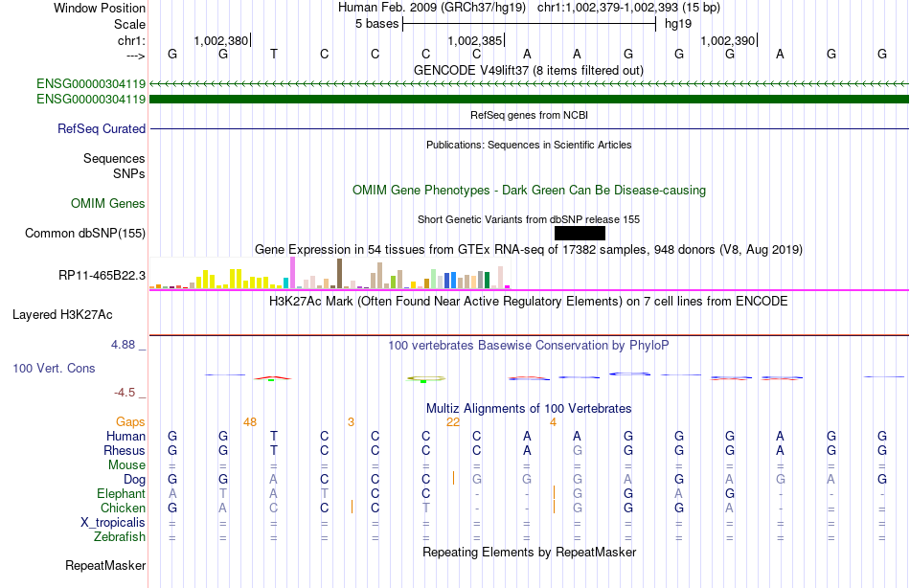Open the assembly title 'Human Feb. 2009 (GRCh37/hg19)'
Viewport: 910px width, 588px height.
[432, 8]
